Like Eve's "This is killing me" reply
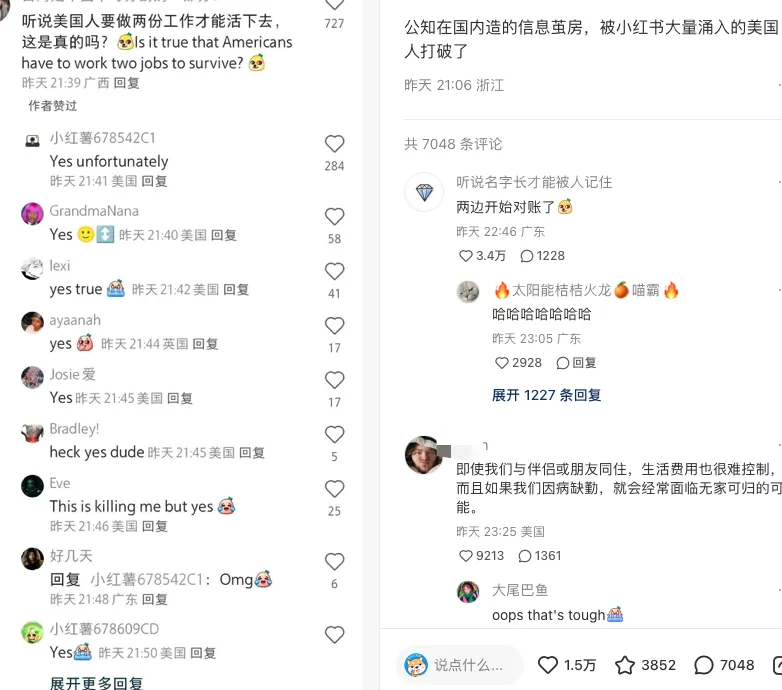This screenshot has height=690, width=782. pyautogui.click(x=334, y=489)
